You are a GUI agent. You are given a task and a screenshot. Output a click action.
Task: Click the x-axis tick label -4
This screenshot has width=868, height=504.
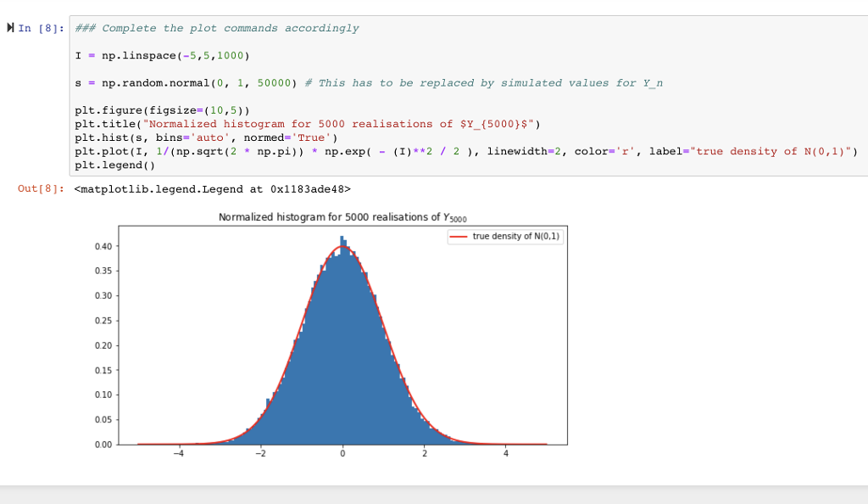point(180,453)
